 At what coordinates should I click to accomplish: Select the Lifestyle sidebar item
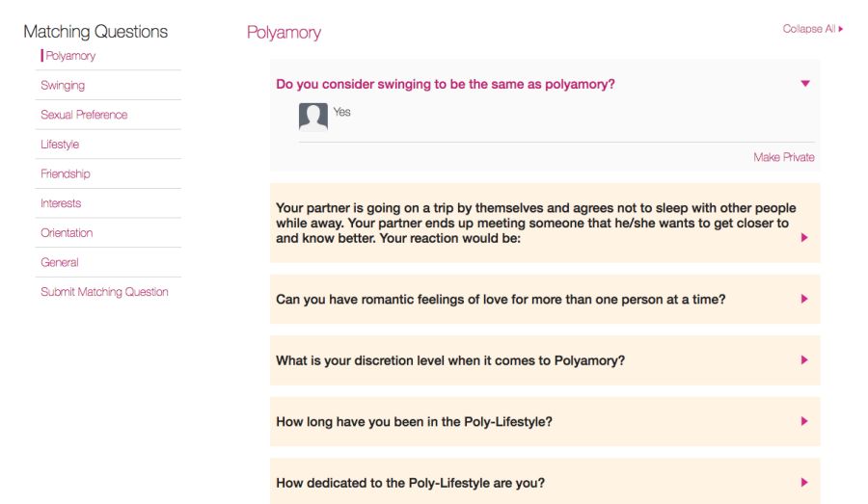pyautogui.click(x=60, y=145)
